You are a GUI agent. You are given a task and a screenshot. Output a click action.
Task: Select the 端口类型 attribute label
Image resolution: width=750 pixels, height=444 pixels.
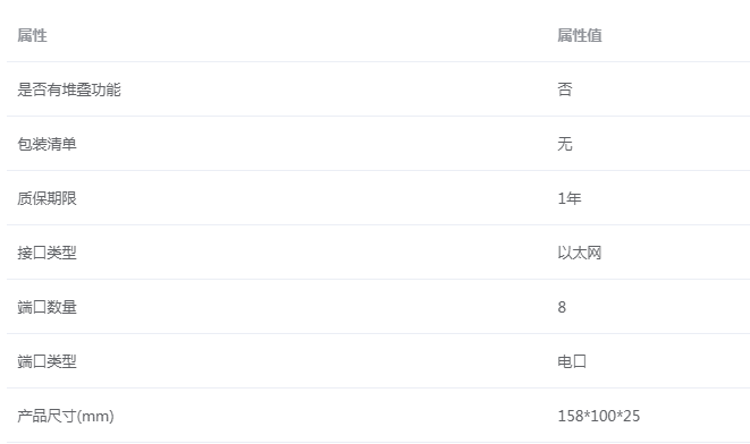tap(47, 362)
